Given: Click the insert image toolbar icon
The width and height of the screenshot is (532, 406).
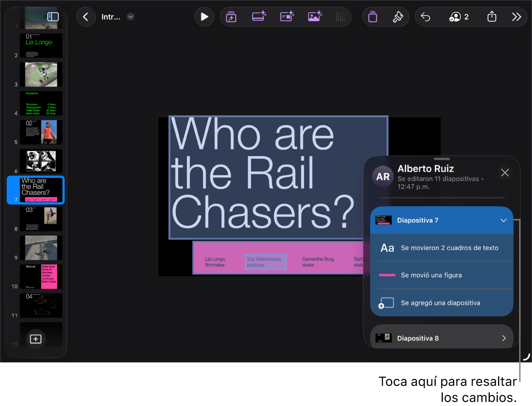Looking at the screenshot, I should [x=315, y=17].
